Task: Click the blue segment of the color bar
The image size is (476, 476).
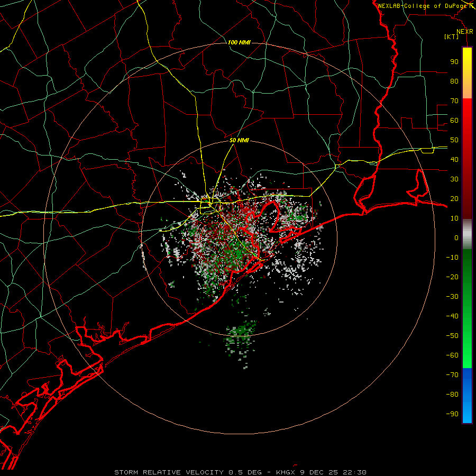Action: coord(467,396)
